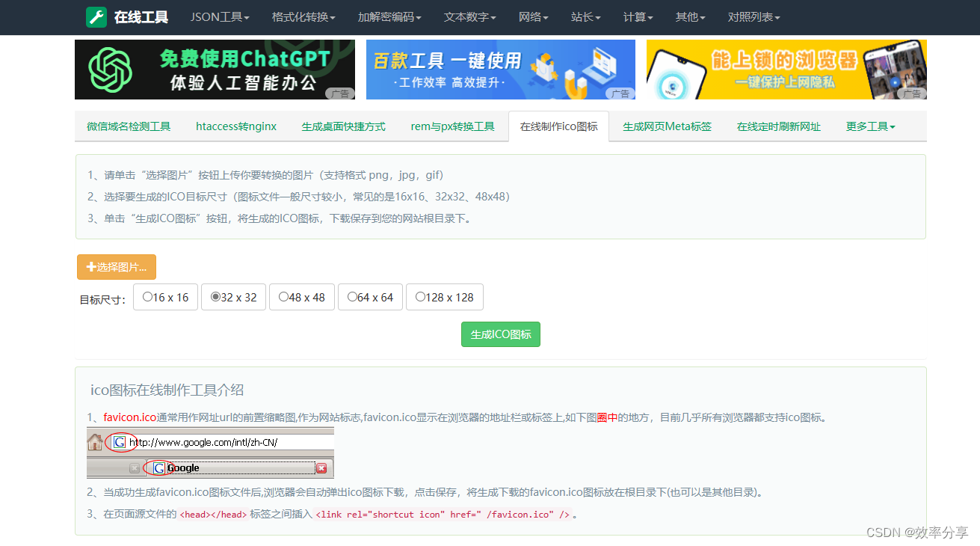Choose the 128 x 128 icon size
The height and width of the screenshot is (546, 980).
(x=420, y=296)
